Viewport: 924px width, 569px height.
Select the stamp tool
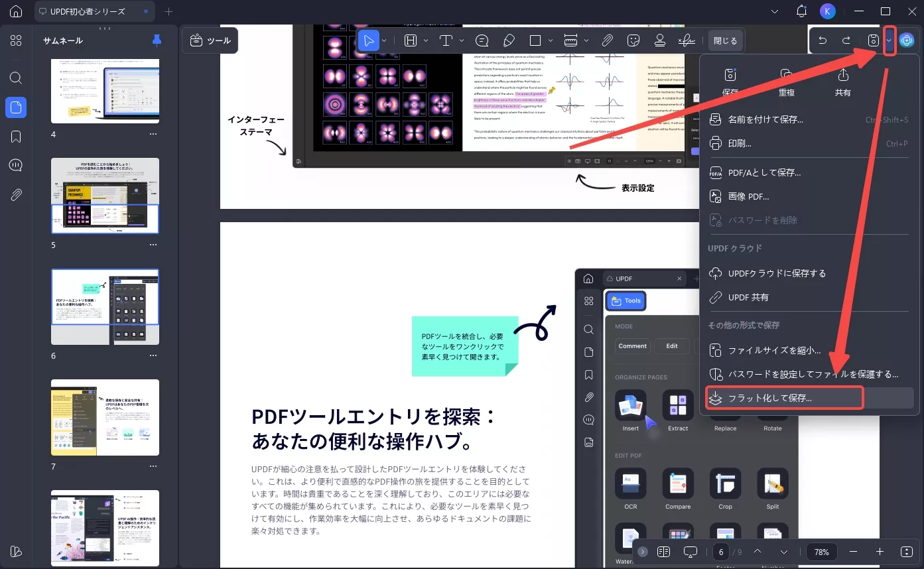[660, 40]
